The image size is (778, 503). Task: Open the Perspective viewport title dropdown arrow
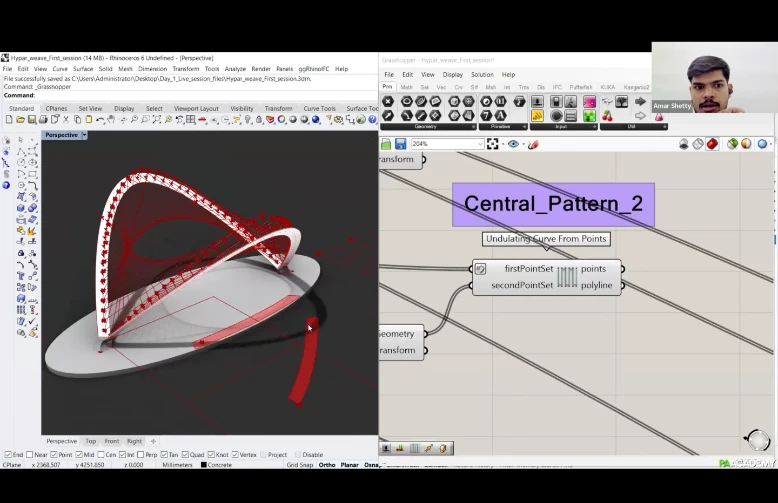pyautogui.click(x=84, y=135)
